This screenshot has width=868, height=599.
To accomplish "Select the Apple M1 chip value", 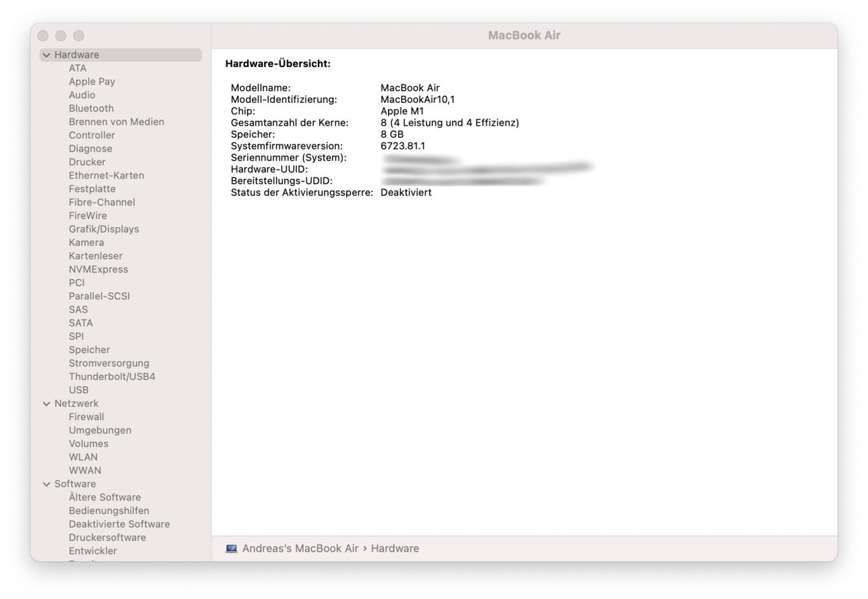I will pos(402,111).
